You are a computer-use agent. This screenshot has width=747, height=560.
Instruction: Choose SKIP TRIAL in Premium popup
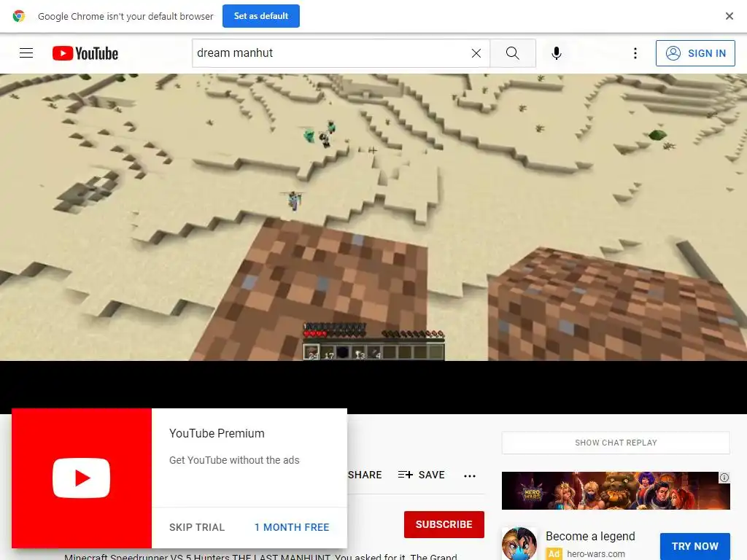pyautogui.click(x=197, y=527)
